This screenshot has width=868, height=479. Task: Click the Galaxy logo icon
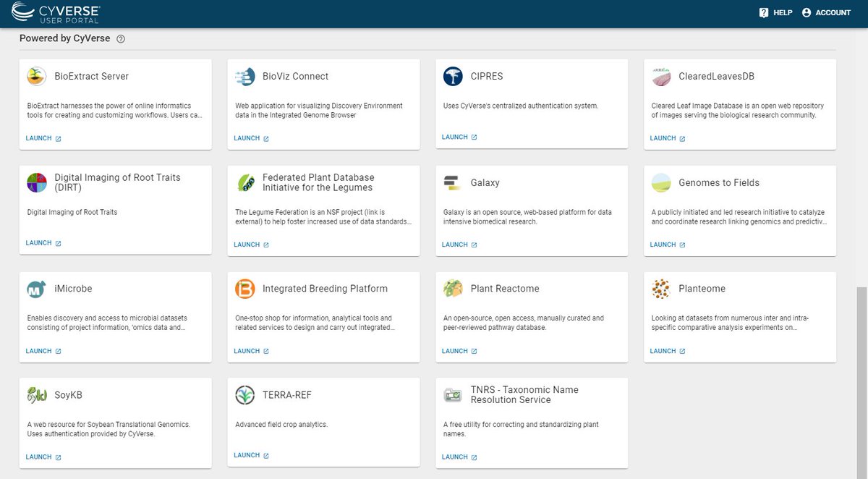coord(454,182)
